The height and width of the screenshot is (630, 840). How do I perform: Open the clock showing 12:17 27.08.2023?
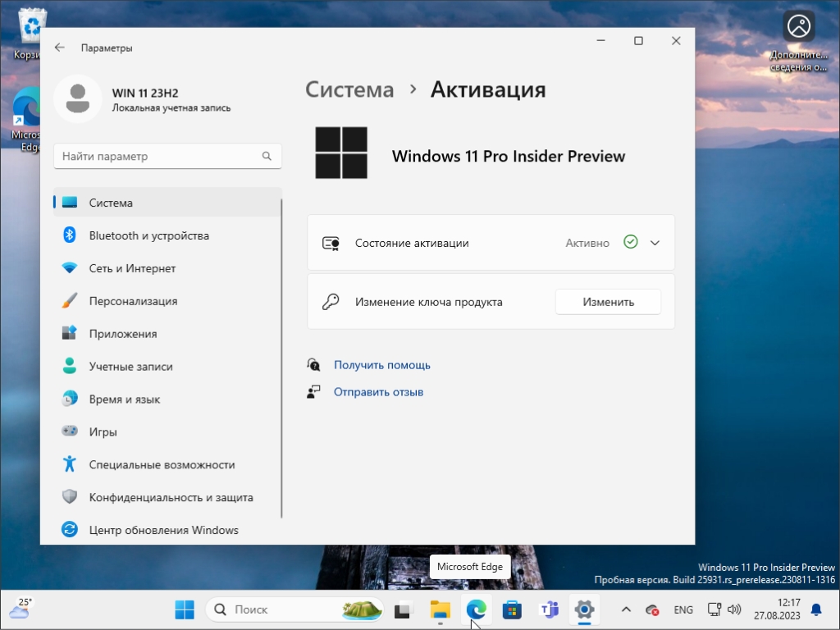click(x=777, y=609)
